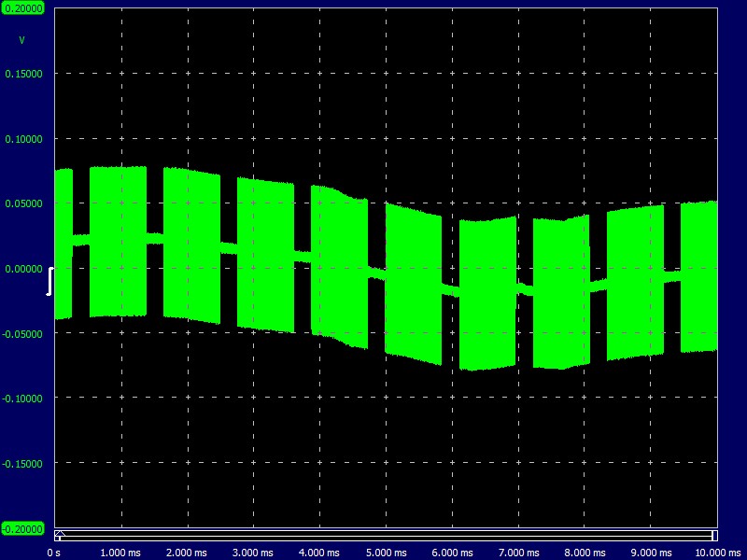Click the 0.05000 voltage axis label
The width and height of the screenshot is (747, 560).
(x=23, y=203)
